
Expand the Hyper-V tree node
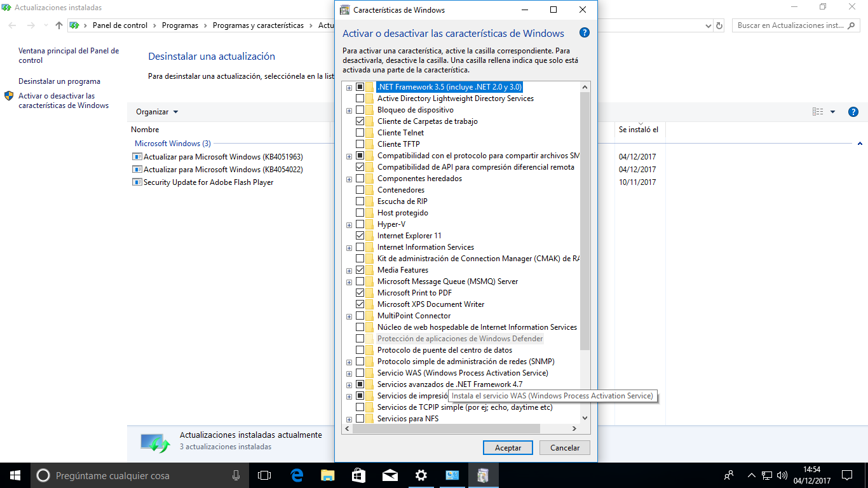point(349,225)
